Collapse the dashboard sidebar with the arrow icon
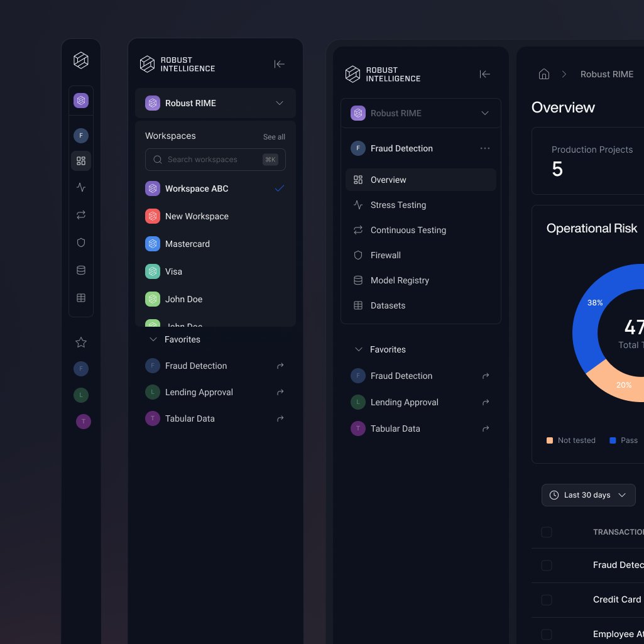The height and width of the screenshot is (644, 644). 484,74
